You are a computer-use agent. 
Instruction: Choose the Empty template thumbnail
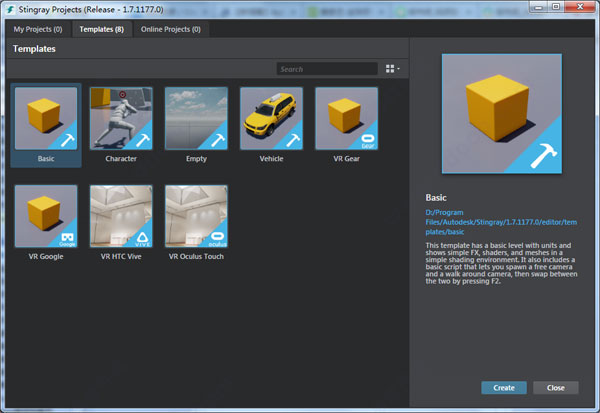pyautogui.click(x=196, y=118)
